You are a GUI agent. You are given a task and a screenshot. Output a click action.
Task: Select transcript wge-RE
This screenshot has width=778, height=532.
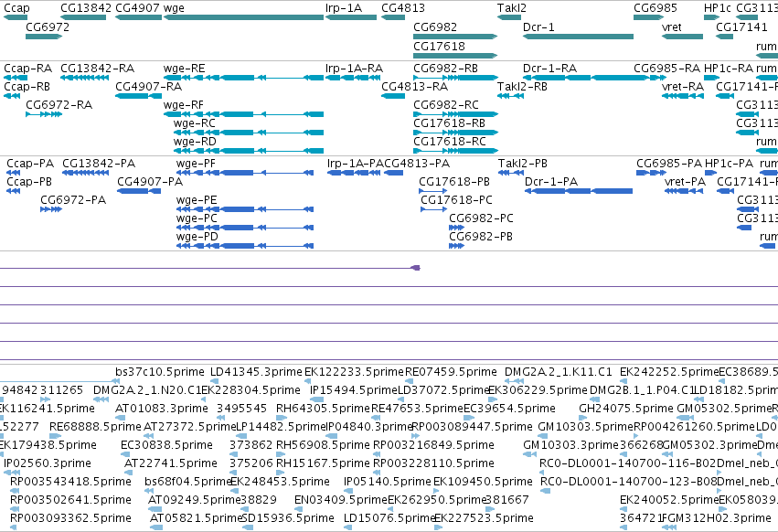click(243, 78)
